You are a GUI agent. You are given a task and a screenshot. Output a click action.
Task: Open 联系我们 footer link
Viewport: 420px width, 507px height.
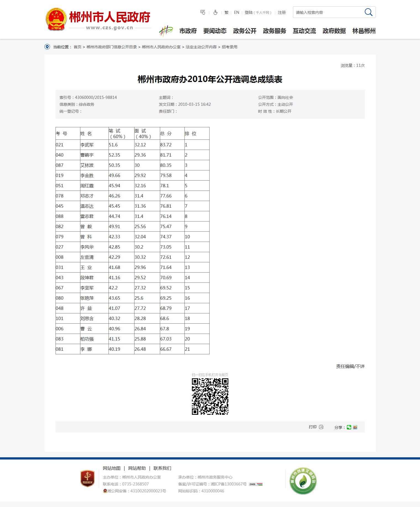[162, 468]
